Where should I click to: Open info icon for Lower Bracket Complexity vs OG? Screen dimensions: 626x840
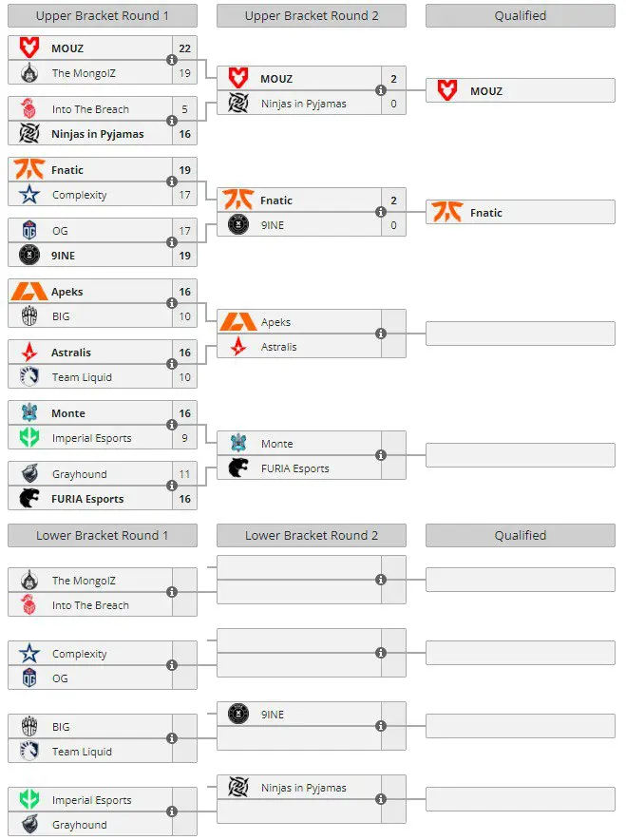pyautogui.click(x=172, y=666)
